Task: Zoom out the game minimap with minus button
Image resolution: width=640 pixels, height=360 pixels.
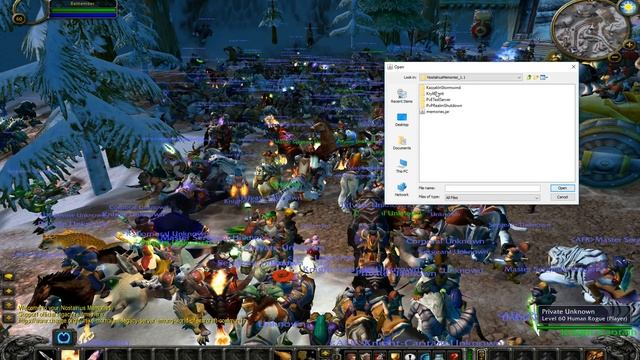Action: tap(614, 58)
